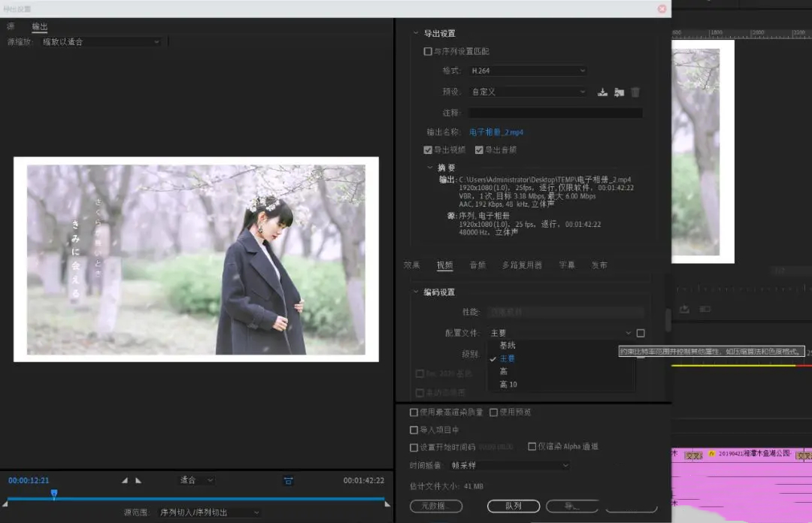The width and height of the screenshot is (812, 523).
Task: Open the 格式 H.264 dropdown
Action: coord(526,71)
